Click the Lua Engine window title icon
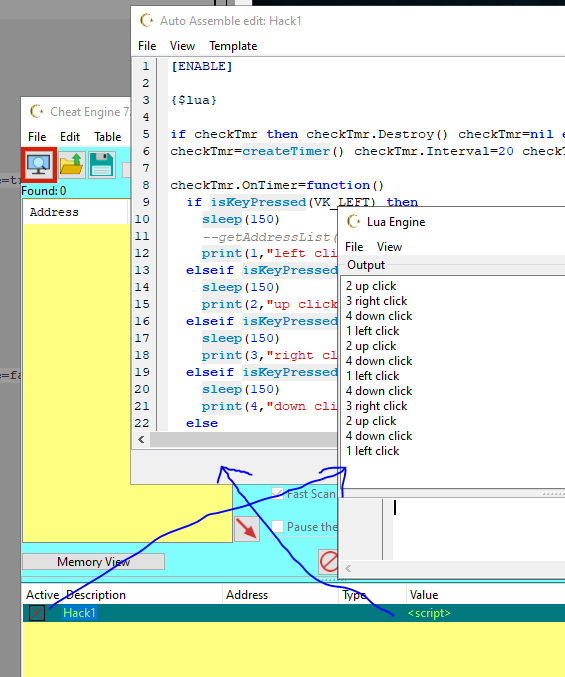The image size is (565, 677). [x=353, y=221]
